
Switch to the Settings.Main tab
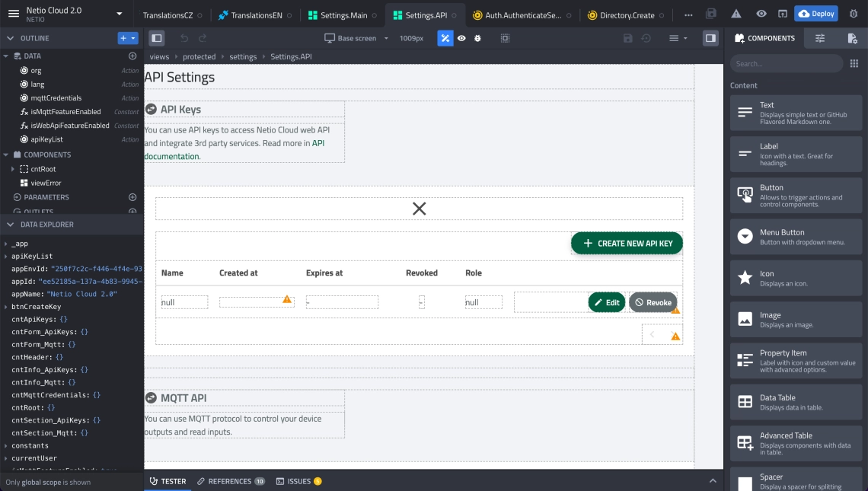337,15
